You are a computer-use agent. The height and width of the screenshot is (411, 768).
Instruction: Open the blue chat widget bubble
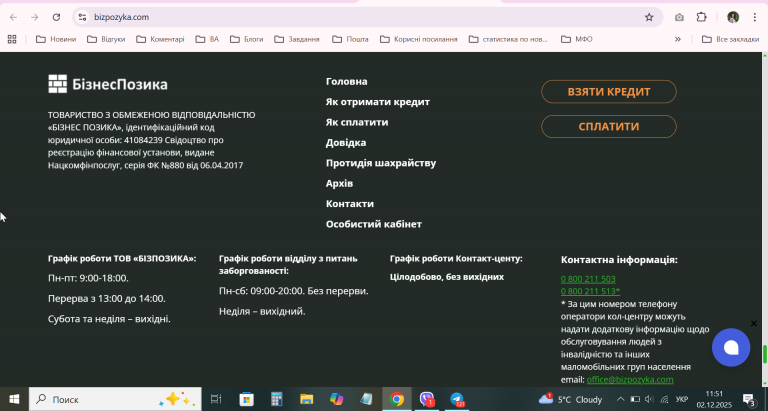tap(731, 347)
